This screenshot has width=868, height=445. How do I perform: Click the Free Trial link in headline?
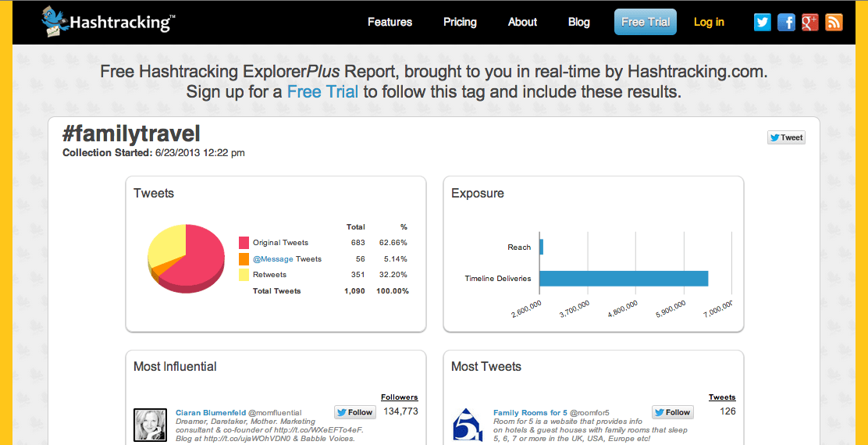[x=322, y=91]
